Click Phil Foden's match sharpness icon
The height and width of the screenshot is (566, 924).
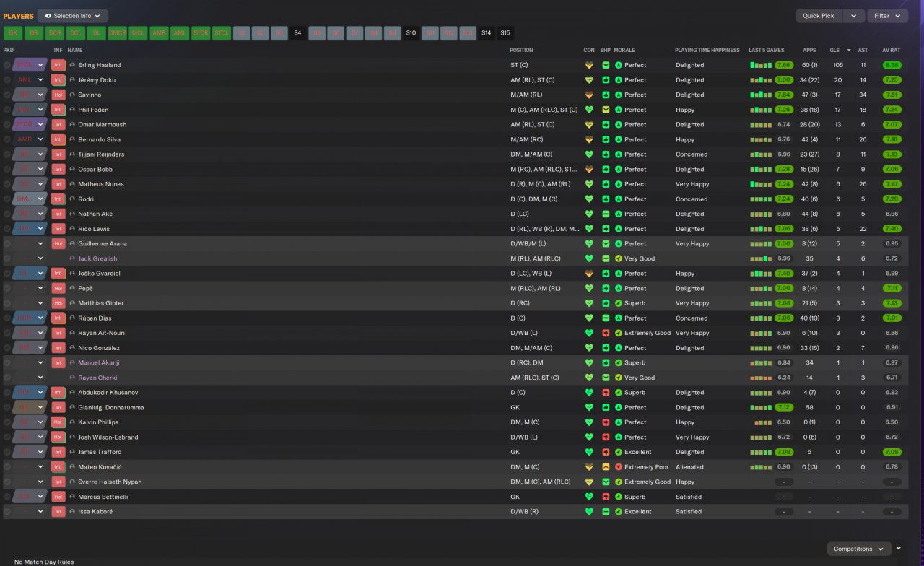pyautogui.click(x=606, y=110)
